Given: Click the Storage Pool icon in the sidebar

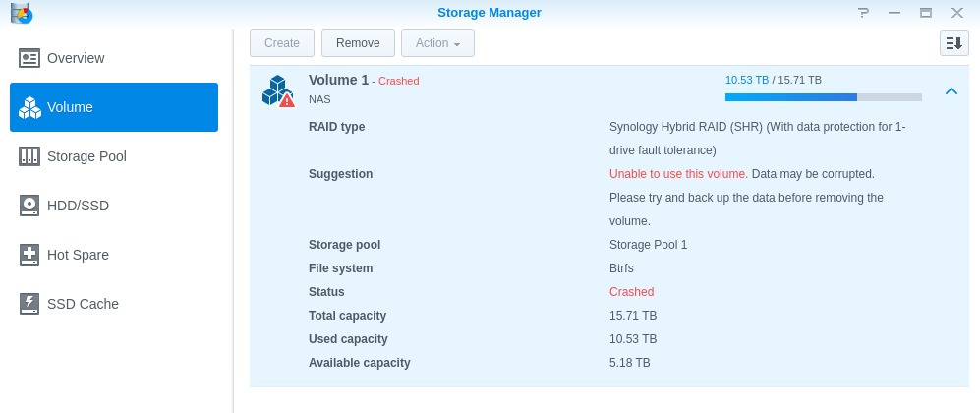Looking at the screenshot, I should [29, 156].
